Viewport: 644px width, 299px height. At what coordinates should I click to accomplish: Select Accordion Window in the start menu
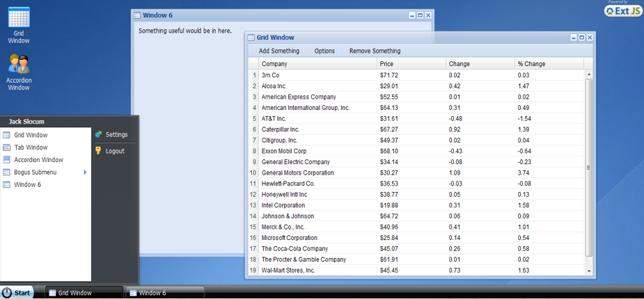pos(38,160)
